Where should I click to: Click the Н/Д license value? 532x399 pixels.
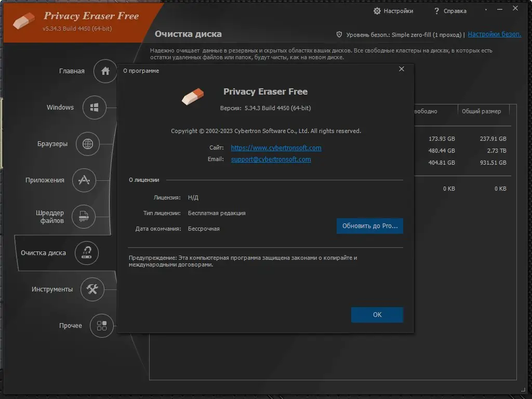193,197
